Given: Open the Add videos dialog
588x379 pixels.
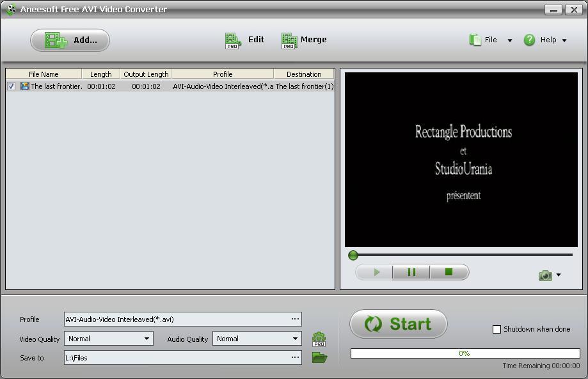Looking at the screenshot, I should pyautogui.click(x=69, y=40).
